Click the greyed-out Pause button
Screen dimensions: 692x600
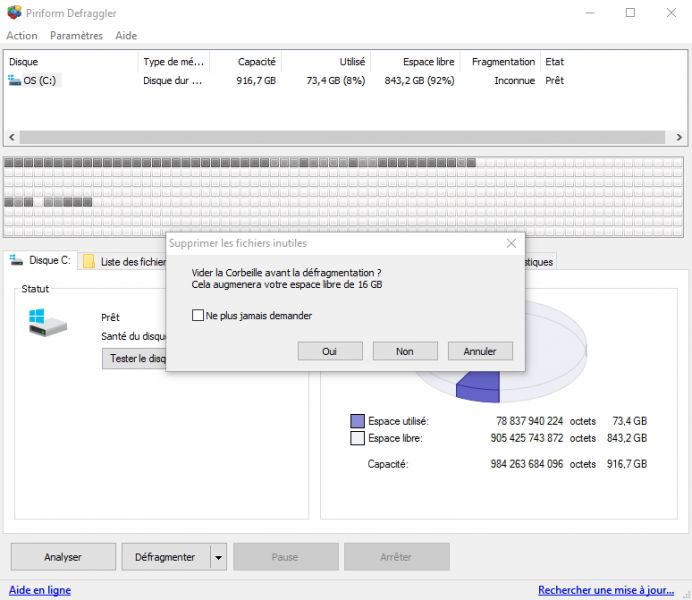pyautogui.click(x=286, y=557)
